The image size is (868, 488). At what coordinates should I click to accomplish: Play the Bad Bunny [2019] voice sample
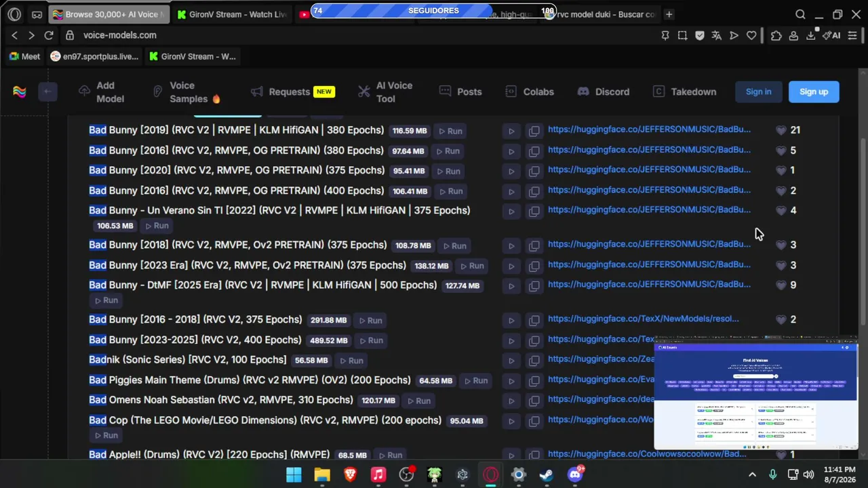[511, 131]
